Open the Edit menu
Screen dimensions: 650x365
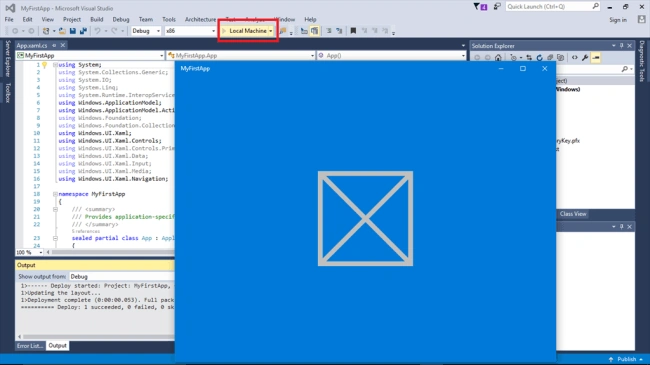coord(27,19)
